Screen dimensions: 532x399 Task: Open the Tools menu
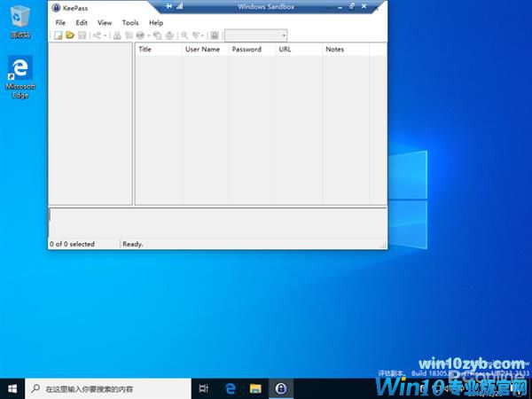point(130,23)
